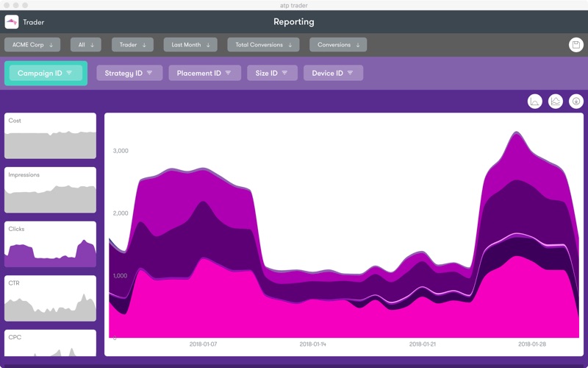Select the Size ID dimension tab
588x368 pixels.
tap(272, 73)
